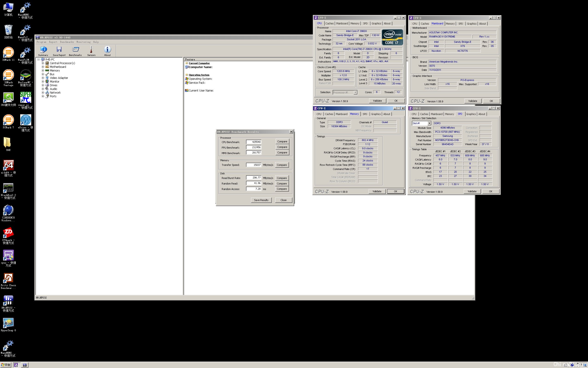Close the HWiNFO32 Benchmark Results dialog

(291, 132)
